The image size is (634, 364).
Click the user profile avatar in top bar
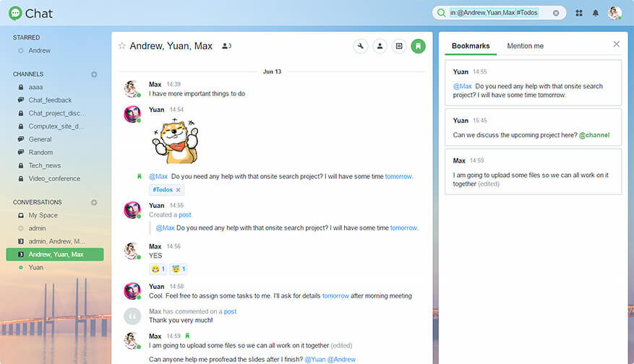614,13
